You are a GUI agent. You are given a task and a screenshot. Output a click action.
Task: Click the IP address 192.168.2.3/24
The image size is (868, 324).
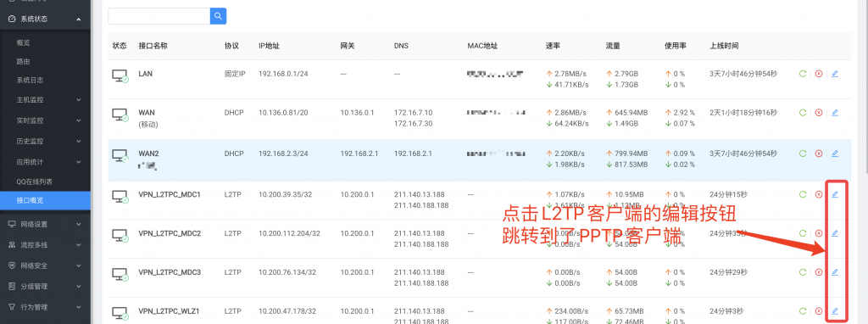283,154
